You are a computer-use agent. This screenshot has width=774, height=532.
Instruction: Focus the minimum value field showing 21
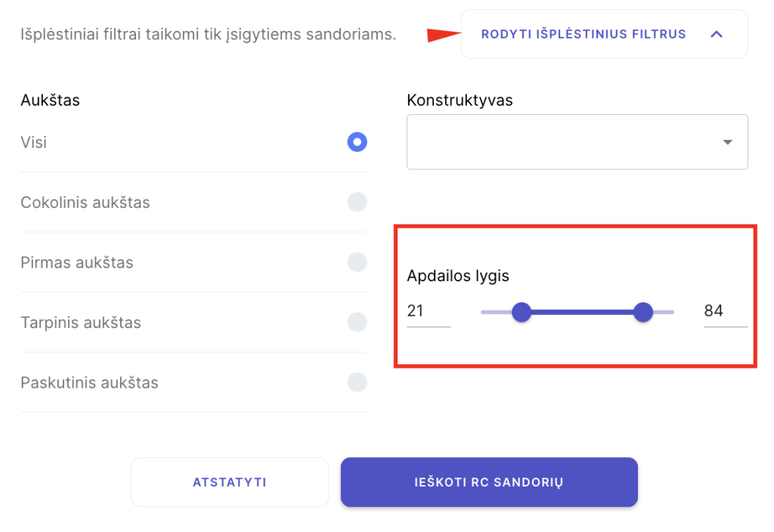pos(428,311)
